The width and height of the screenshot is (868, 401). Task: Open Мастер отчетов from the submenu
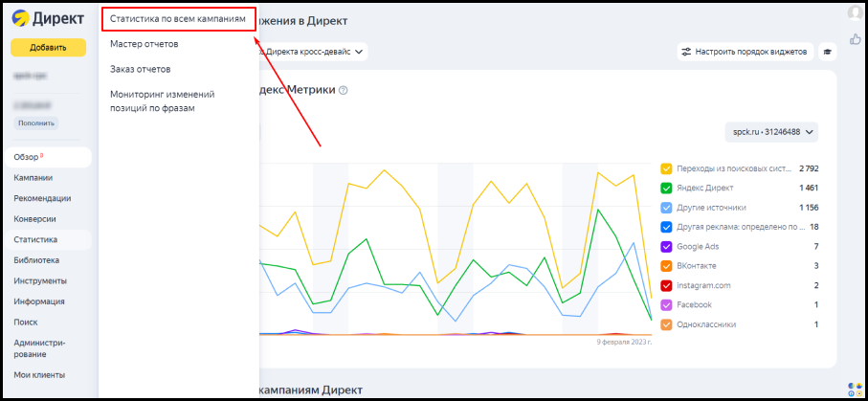[144, 44]
